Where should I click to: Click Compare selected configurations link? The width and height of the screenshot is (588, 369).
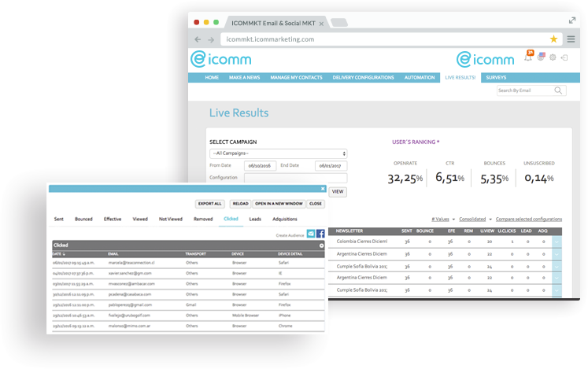coord(529,220)
